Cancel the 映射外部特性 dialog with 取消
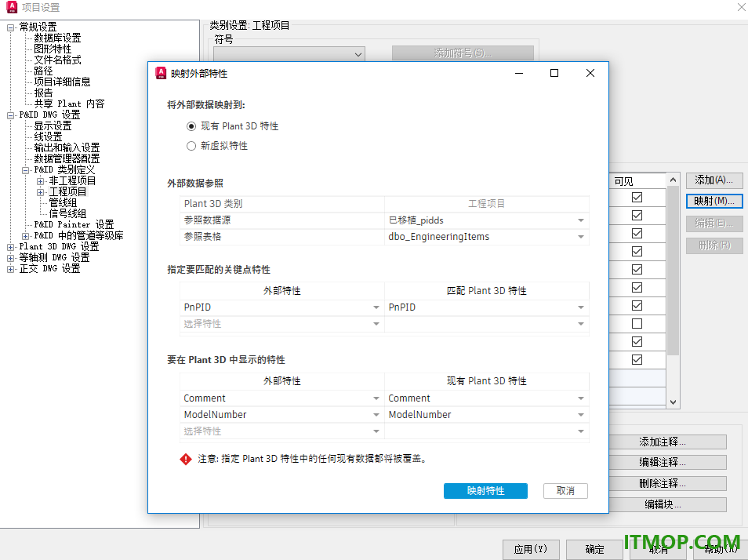 click(565, 491)
